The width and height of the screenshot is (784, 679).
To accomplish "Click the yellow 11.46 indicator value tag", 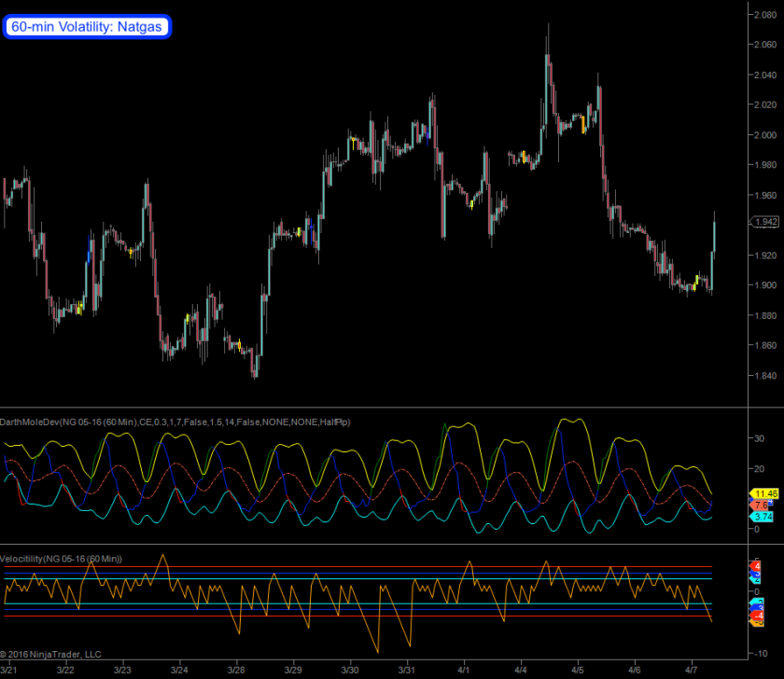I will pyautogui.click(x=766, y=492).
